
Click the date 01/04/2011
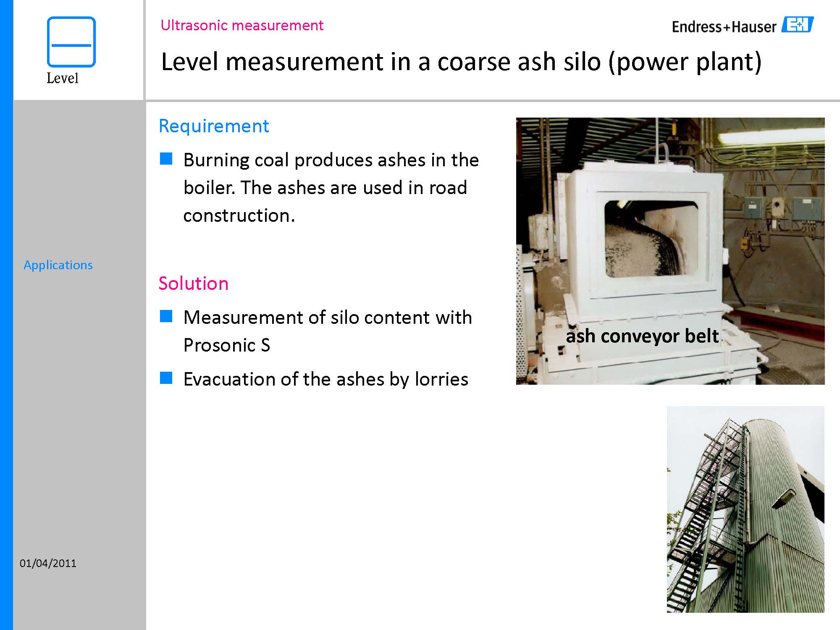click(48, 563)
